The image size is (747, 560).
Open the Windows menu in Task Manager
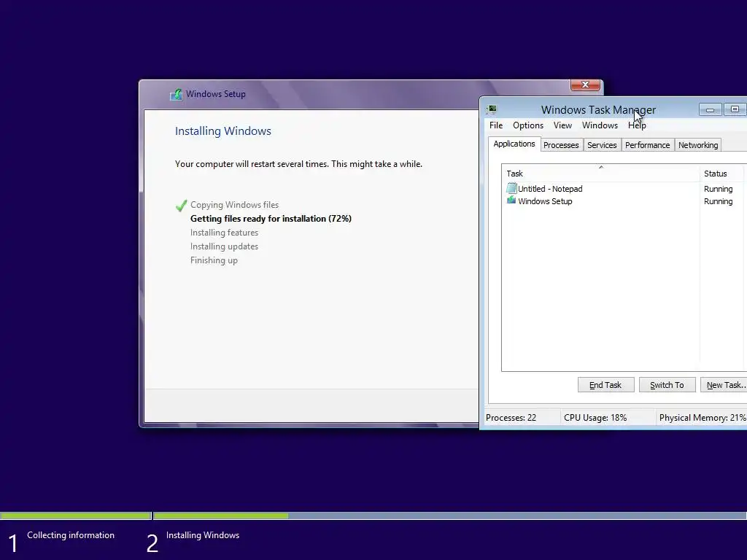tap(600, 125)
